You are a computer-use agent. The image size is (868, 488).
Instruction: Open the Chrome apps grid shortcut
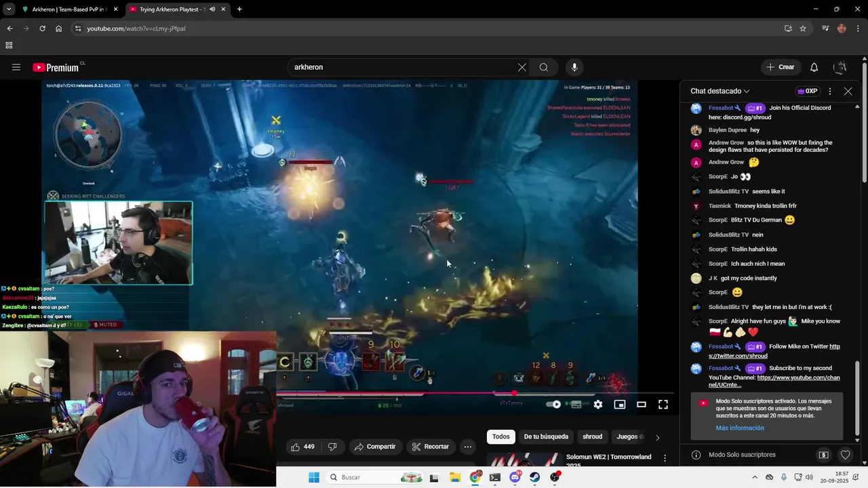pyautogui.click(x=9, y=45)
